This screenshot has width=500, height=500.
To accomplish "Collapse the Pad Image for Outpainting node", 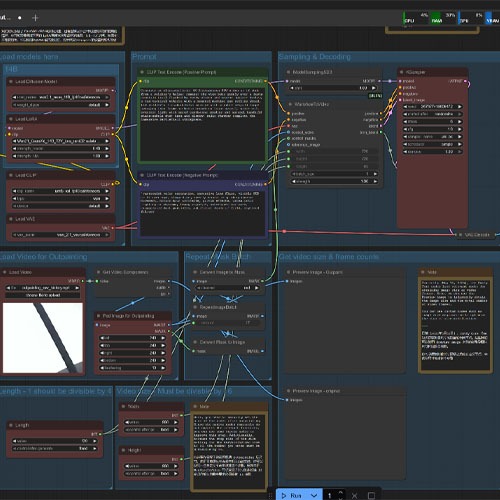I will pos(98,315).
